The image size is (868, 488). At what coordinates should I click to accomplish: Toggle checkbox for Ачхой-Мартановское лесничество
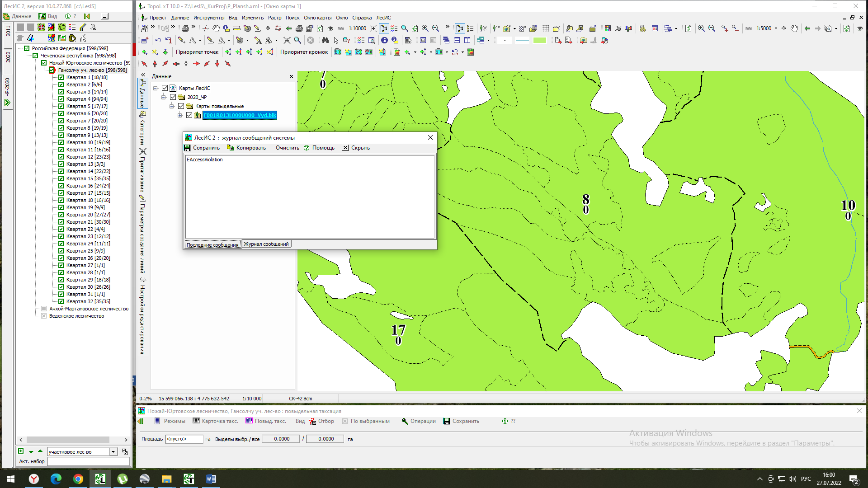click(x=44, y=309)
